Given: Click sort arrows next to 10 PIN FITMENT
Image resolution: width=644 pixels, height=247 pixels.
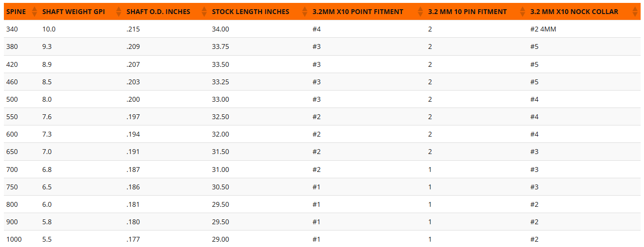Looking at the screenshot, I should click(522, 12).
